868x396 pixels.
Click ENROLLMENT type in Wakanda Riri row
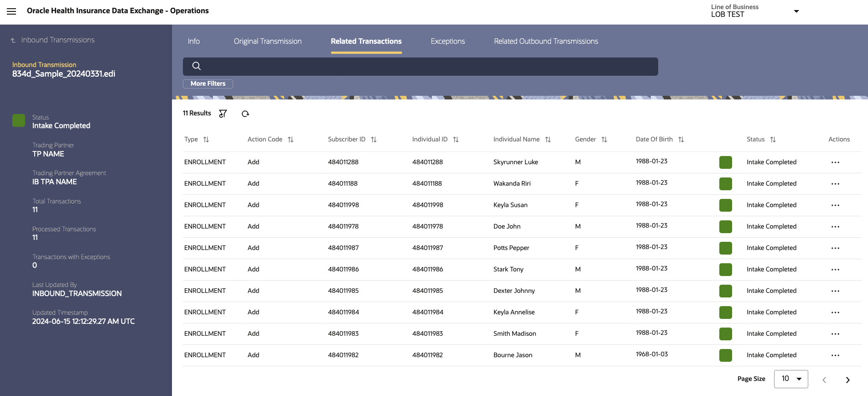(205, 183)
